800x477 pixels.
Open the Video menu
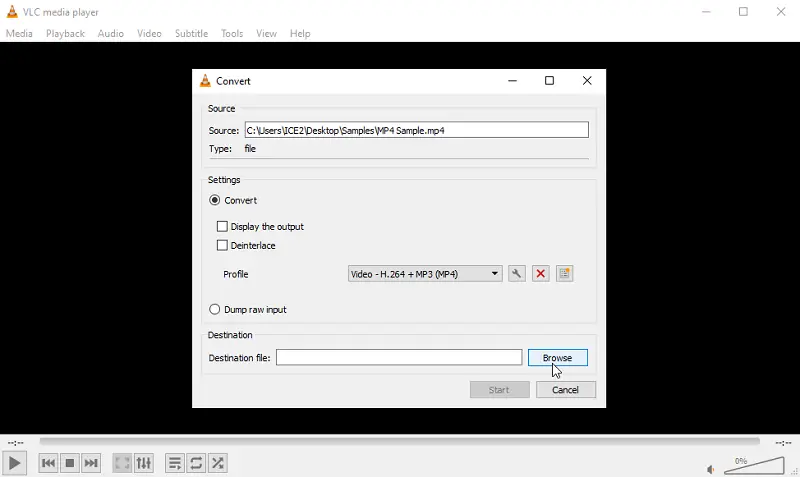click(x=149, y=34)
